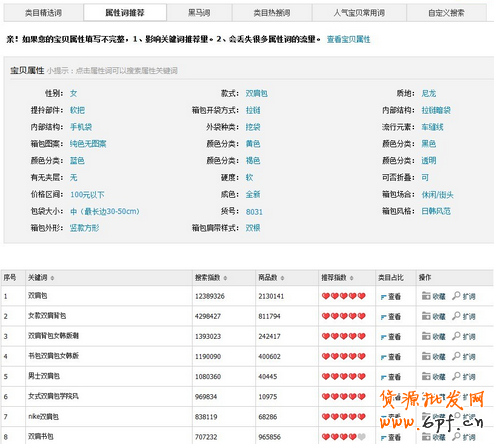This screenshot has width=494, height=444.
Task: Open the 人气宝贝常用词 tab
Action: (359, 13)
